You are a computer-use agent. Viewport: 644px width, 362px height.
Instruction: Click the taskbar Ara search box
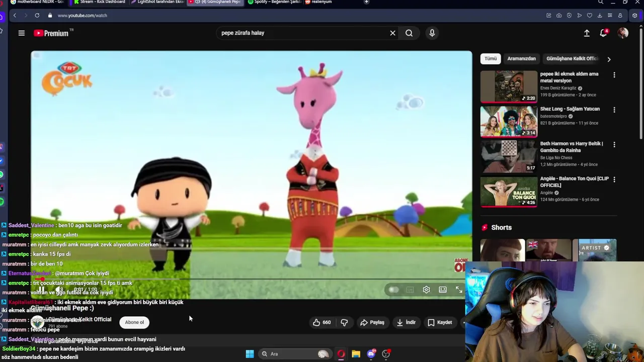pos(296,354)
